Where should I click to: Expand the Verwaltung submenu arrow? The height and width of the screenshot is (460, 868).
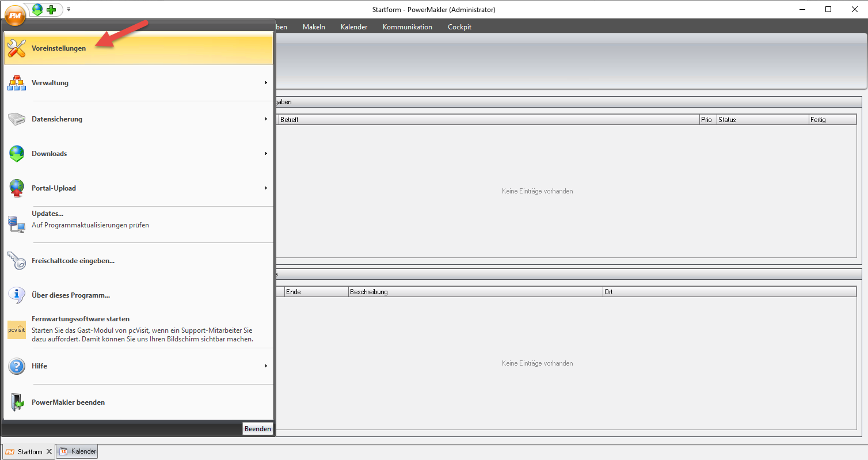[266, 83]
